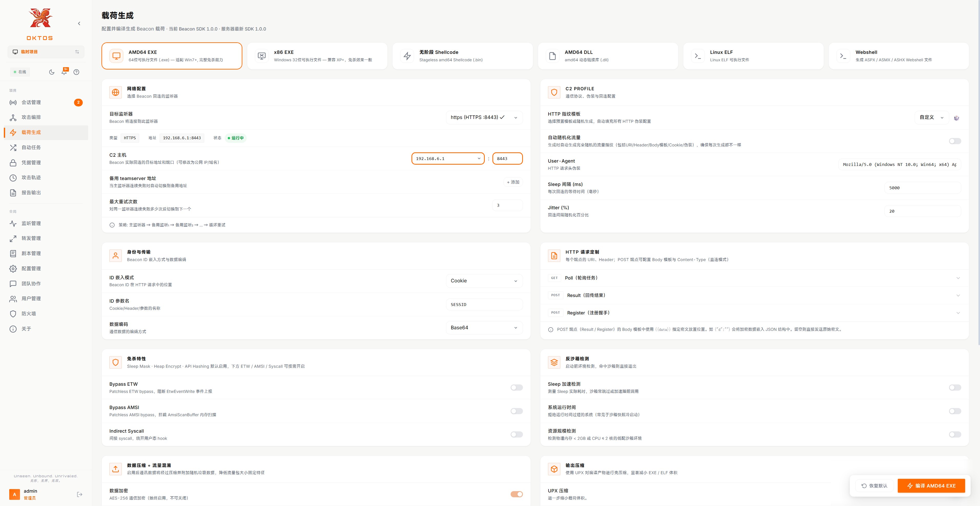980x506 pixels.
Task: Collapse sidebar with the chevron arrow
Action: [x=79, y=24]
